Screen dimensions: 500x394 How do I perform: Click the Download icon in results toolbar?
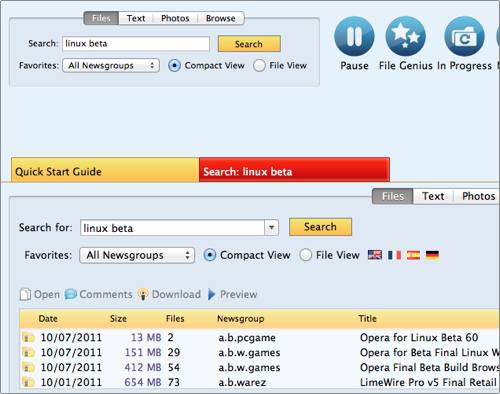[x=143, y=295]
